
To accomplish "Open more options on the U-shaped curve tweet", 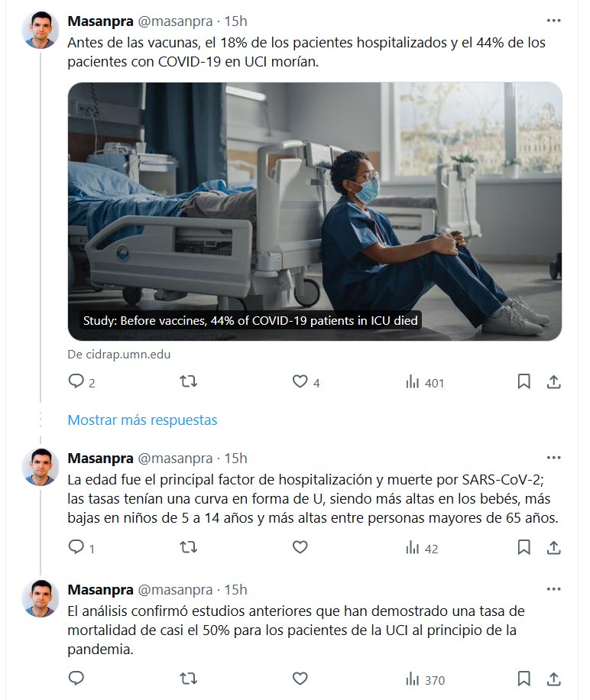I will (554, 458).
